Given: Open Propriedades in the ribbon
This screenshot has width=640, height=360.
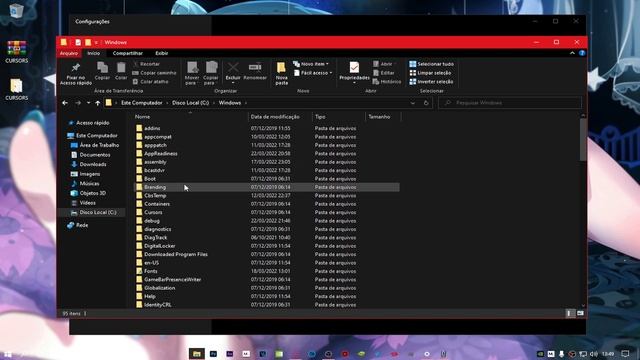Looking at the screenshot, I should tap(354, 72).
